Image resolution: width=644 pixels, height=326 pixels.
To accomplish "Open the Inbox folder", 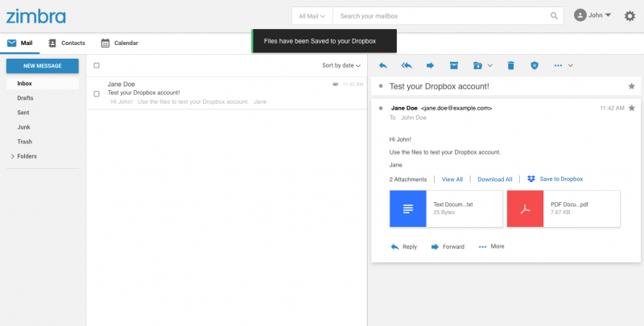I will click(43, 84).
